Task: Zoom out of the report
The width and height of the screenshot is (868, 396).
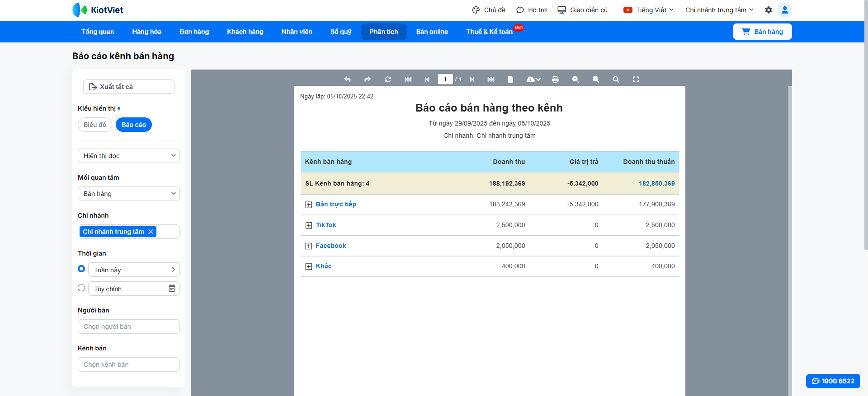Action: 596,79
